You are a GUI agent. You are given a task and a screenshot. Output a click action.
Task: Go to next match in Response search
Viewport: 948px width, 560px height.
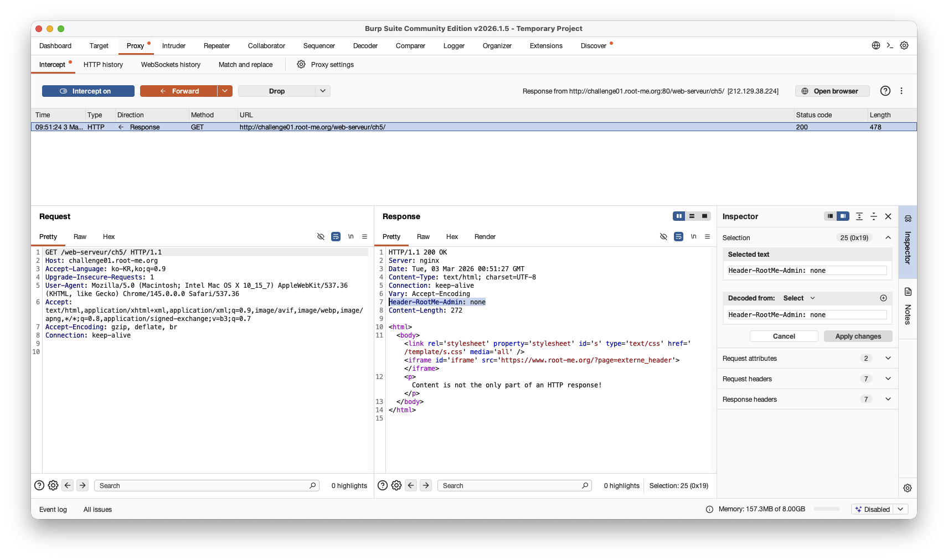click(426, 485)
